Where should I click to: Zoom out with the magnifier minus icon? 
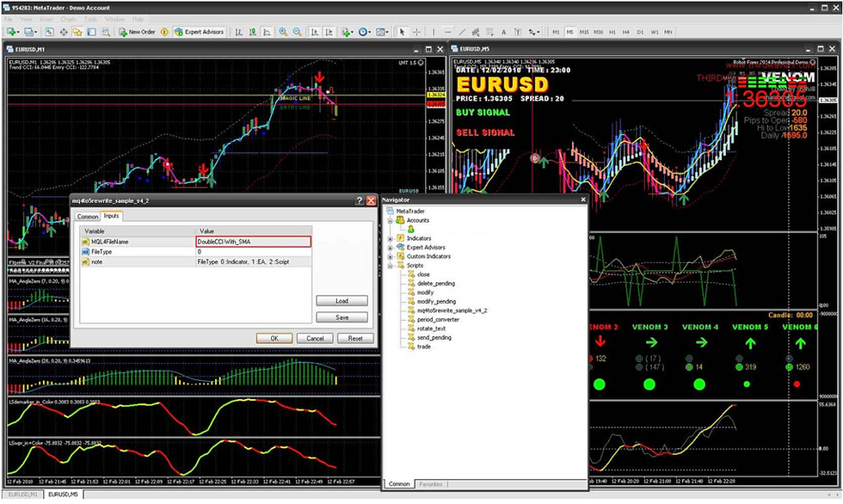click(298, 32)
